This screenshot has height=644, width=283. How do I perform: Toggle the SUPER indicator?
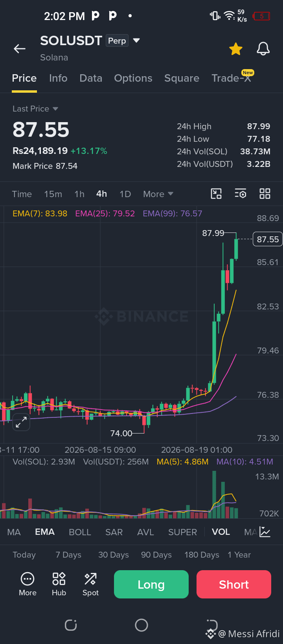click(x=182, y=532)
